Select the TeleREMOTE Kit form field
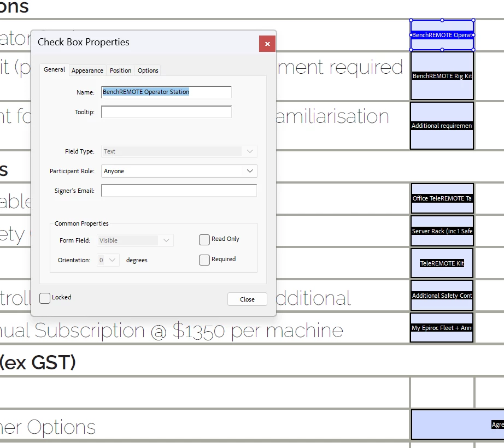Screen dimensions: 504x448 442,263
